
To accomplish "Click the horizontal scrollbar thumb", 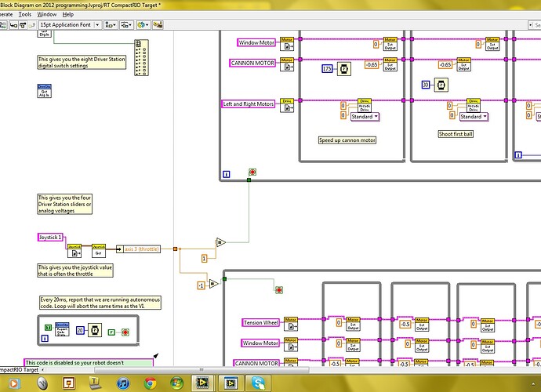I will (202, 370).
